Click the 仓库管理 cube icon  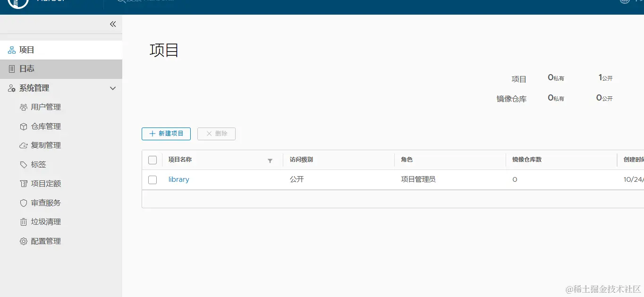[24, 127]
